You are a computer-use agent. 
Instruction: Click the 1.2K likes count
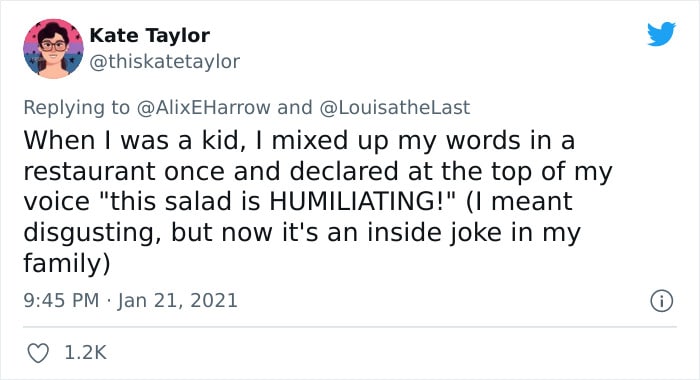point(85,353)
